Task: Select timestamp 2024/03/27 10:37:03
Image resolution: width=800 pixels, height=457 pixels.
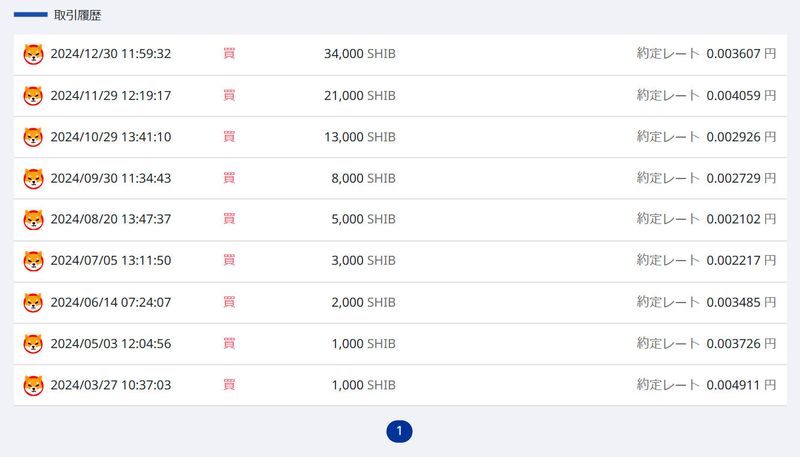Action: (x=110, y=385)
